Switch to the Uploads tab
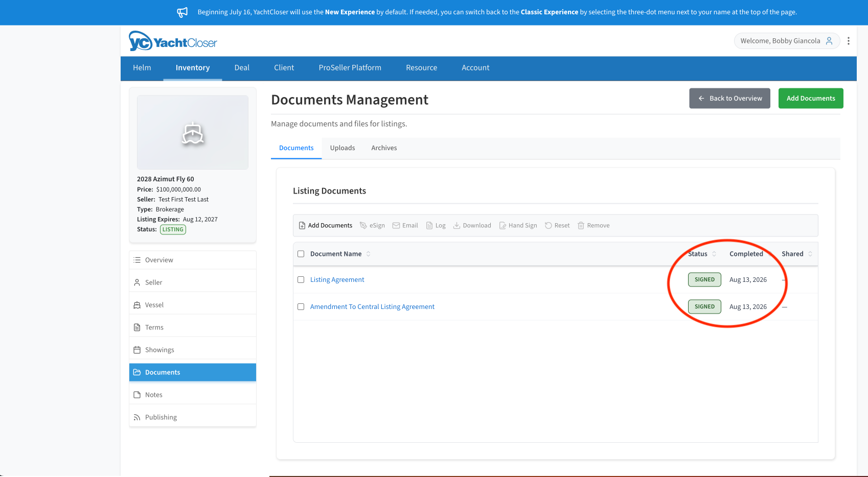Image resolution: width=868 pixels, height=477 pixels. pyautogui.click(x=342, y=148)
